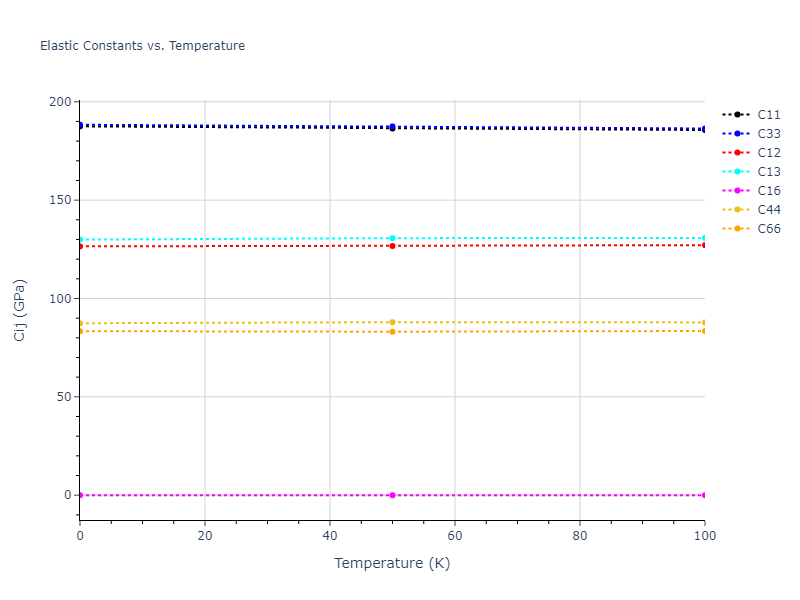Screen dimensions: 800x600
Task: Click the magenta C16 data point at 50 K
Action: pos(392,495)
